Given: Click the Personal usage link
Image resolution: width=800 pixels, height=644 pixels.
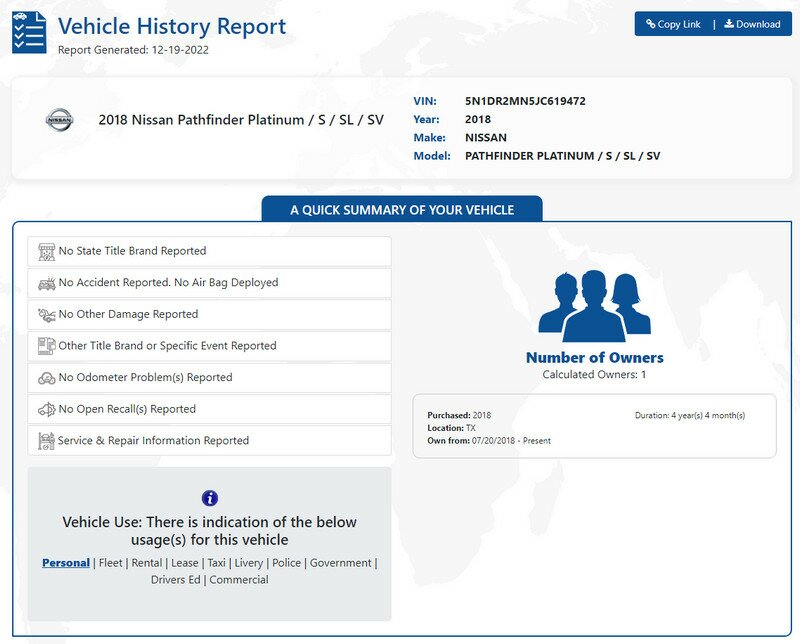Looking at the screenshot, I should [66, 563].
